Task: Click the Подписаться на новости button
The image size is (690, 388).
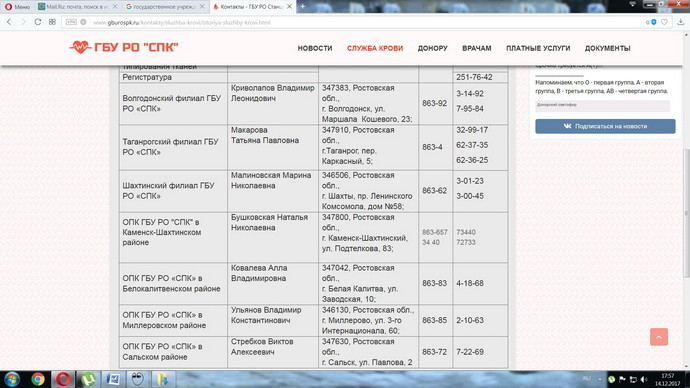Action: click(x=605, y=126)
